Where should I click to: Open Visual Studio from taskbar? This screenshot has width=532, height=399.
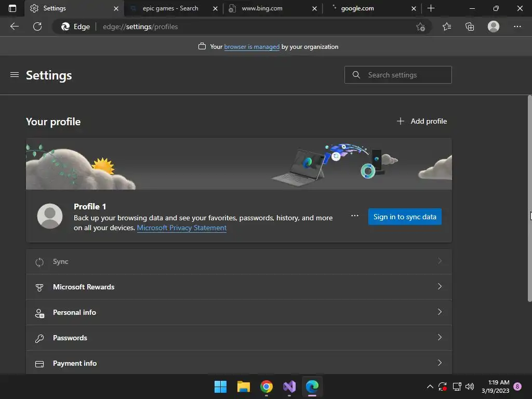tap(289, 387)
